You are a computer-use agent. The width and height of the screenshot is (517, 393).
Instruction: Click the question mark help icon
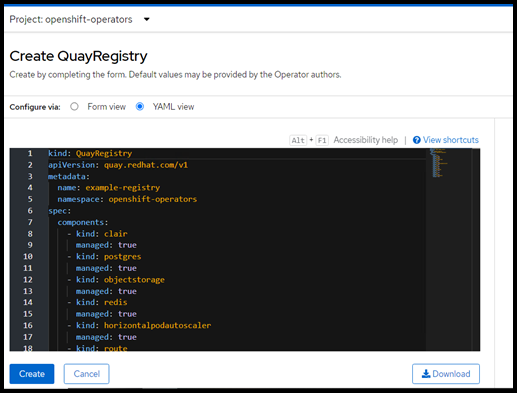416,140
